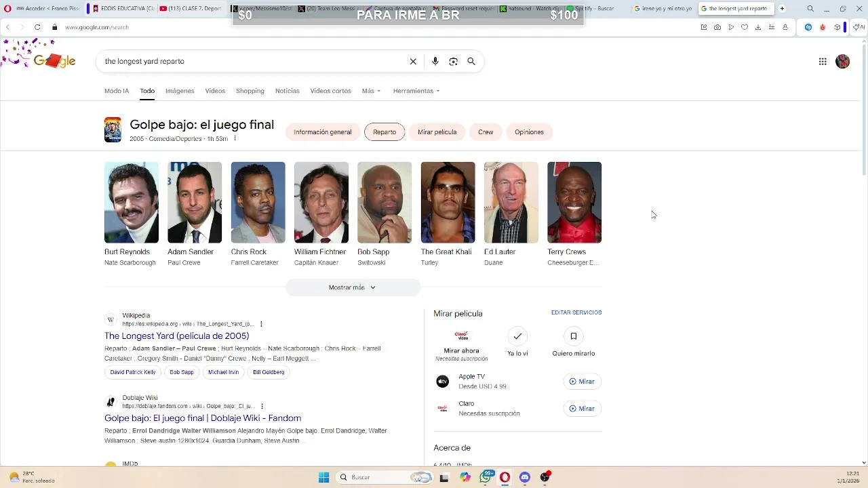The image size is (868, 488).
Task: Open 'The Longest Yard (película de 2005)' result
Action: (x=177, y=336)
